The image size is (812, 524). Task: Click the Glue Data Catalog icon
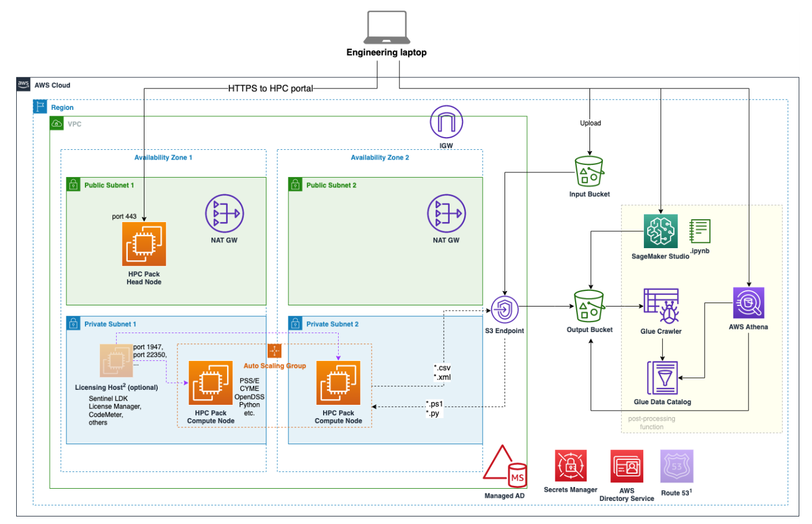(662, 378)
